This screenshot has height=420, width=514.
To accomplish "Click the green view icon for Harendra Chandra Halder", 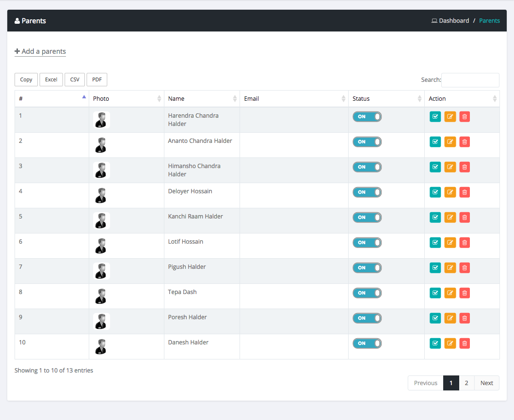I will click(435, 117).
